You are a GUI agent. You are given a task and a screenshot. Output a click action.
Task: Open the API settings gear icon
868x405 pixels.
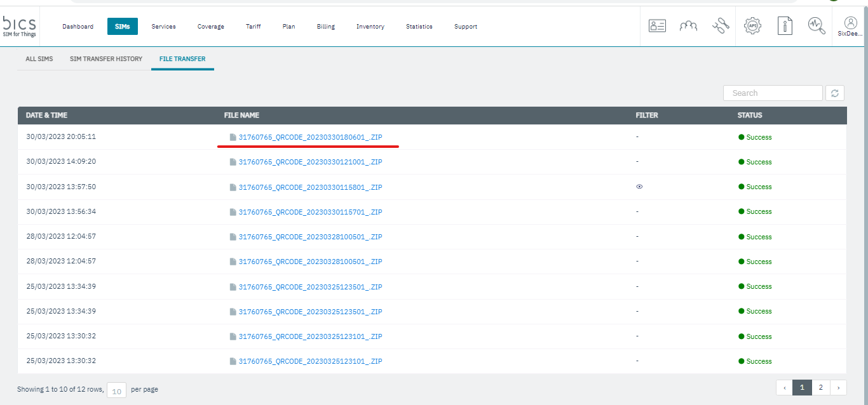point(752,26)
